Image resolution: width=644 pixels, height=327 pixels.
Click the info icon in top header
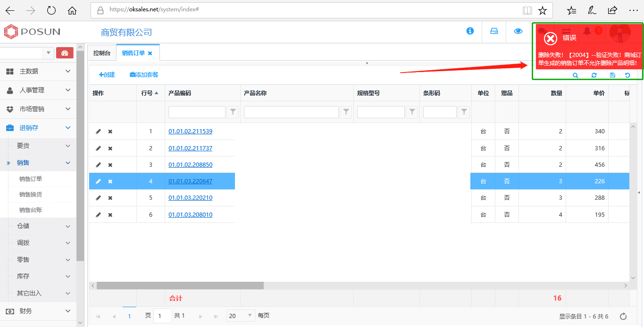(470, 31)
